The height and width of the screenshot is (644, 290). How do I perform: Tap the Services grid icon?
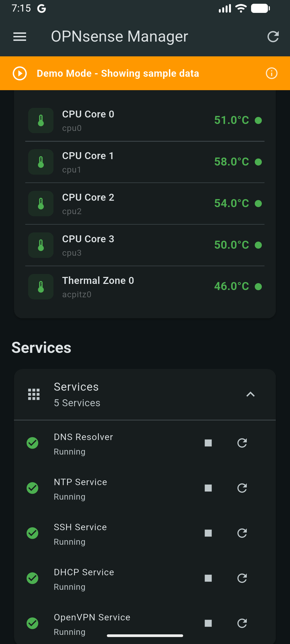(34, 394)
